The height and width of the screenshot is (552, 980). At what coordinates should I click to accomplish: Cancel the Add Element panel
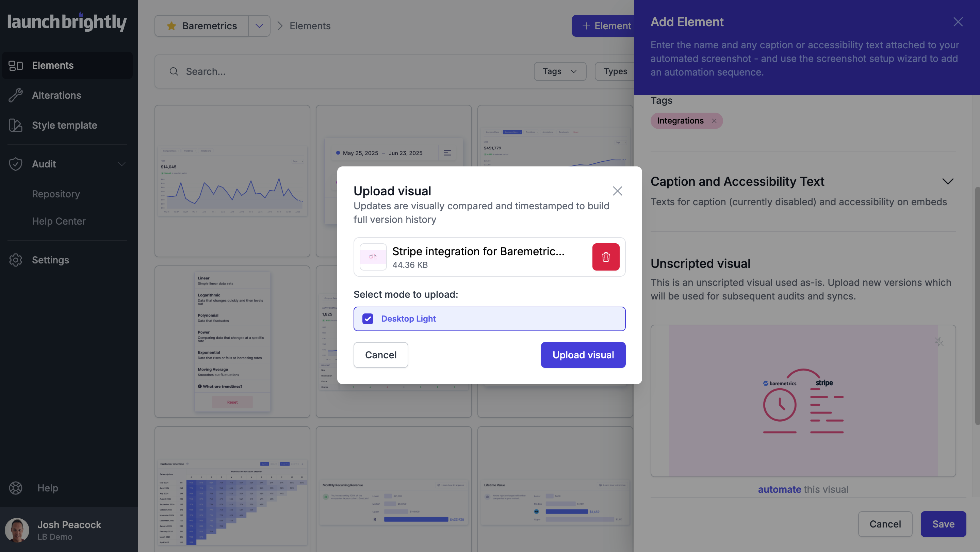point(885,524)
